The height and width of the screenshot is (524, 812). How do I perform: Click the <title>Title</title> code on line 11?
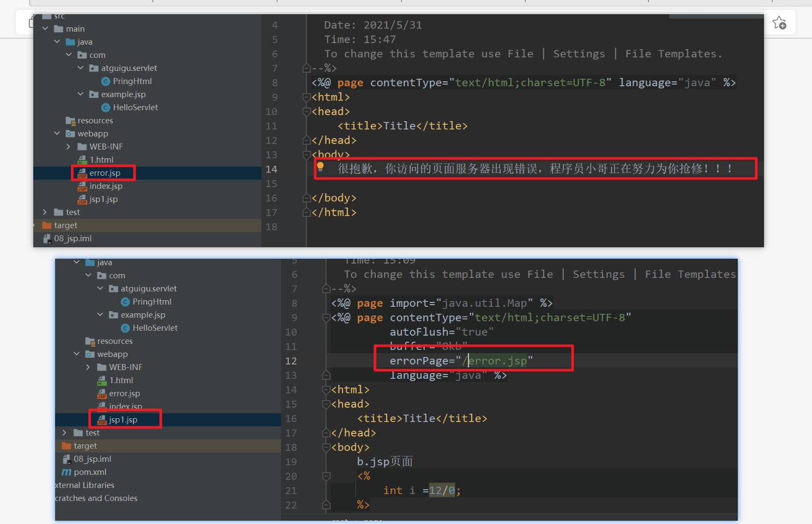click(x=402, y=126)
